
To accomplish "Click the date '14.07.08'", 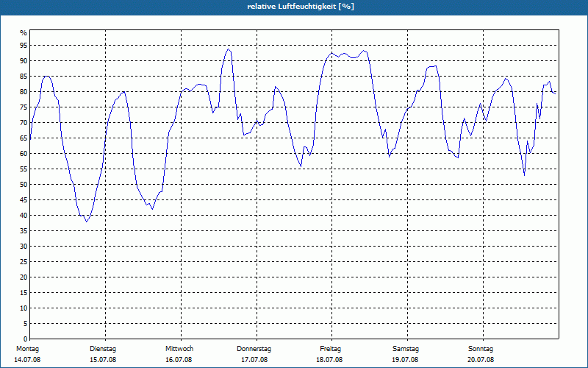I will [27, 360].
